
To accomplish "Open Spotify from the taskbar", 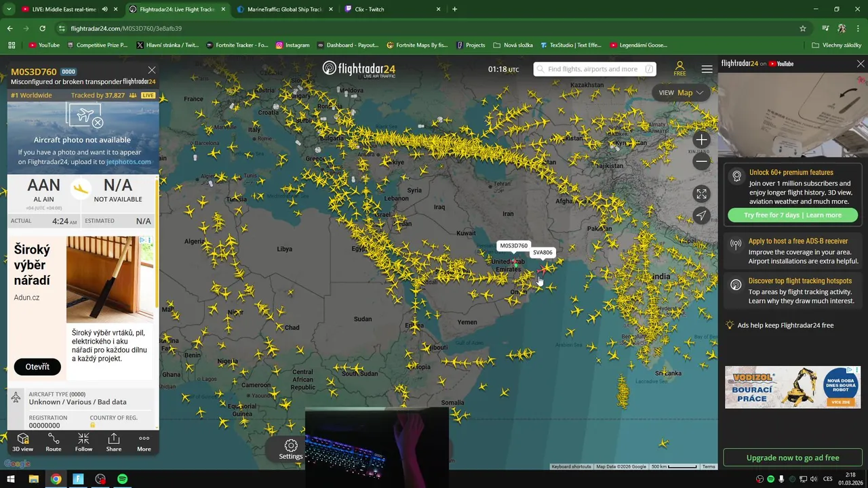I will pyautogui.click(x=122, y=479).
